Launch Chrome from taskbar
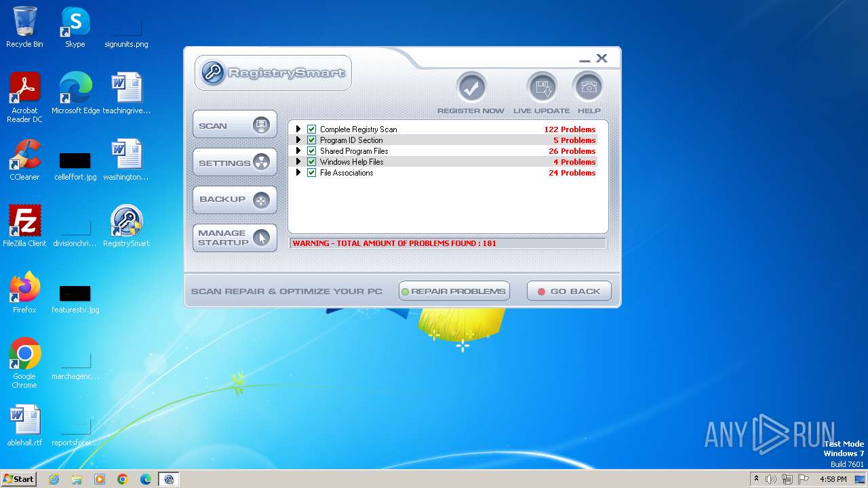The height and width of the screenshot is (488, 868). 123,479
